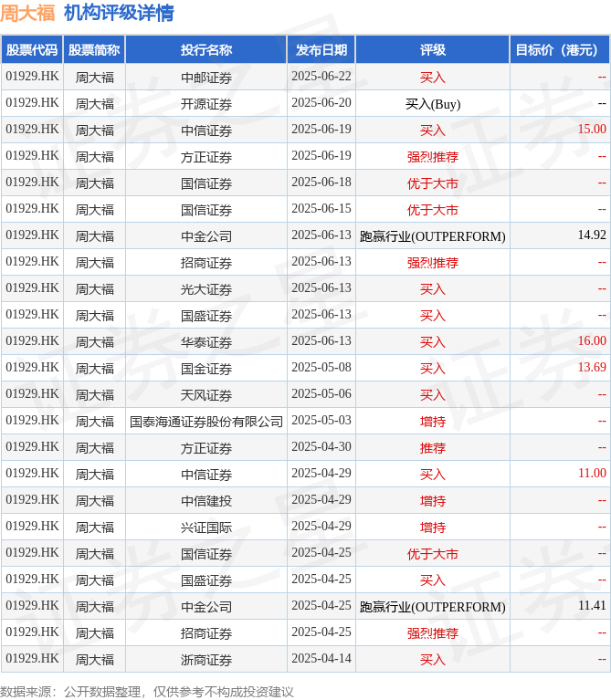Click the 发布日期 column header
This screenshot has width=611, height=700.
321,49
